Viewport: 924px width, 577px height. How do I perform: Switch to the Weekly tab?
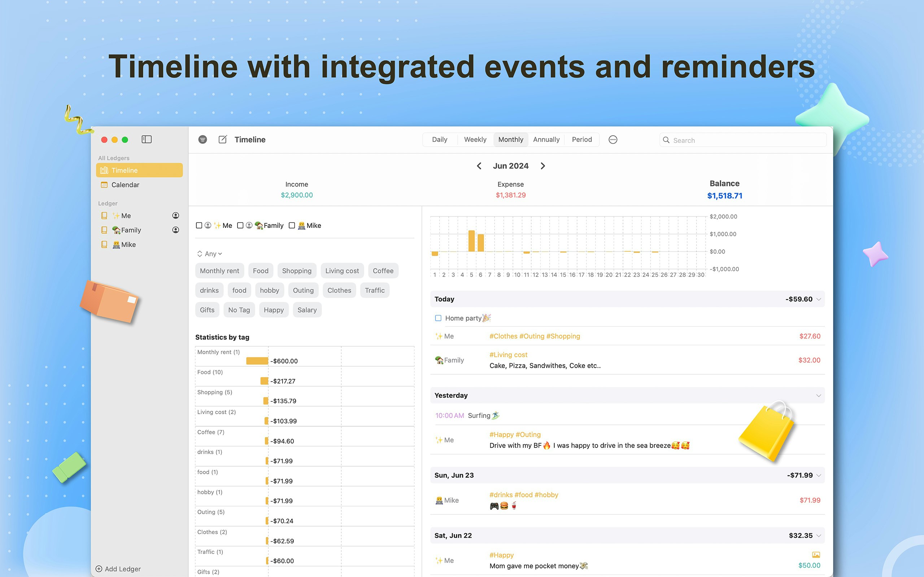pyautogui.click(x=475, y=140)
